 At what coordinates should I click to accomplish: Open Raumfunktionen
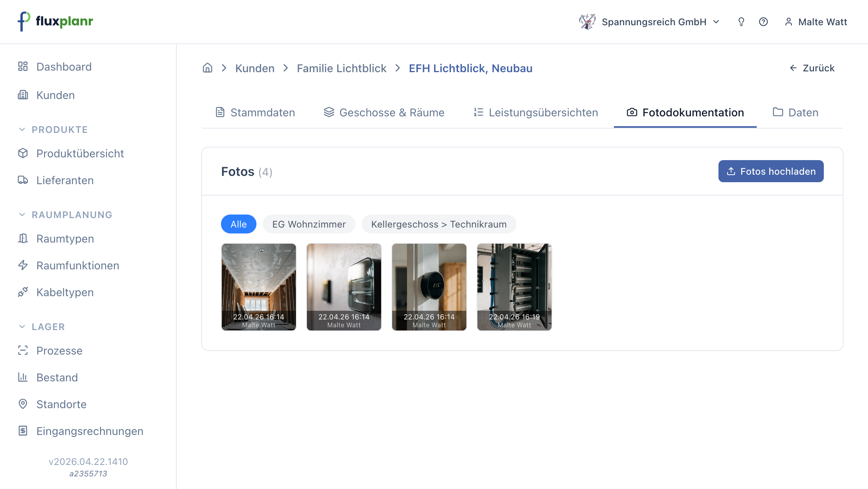point(69,265)
